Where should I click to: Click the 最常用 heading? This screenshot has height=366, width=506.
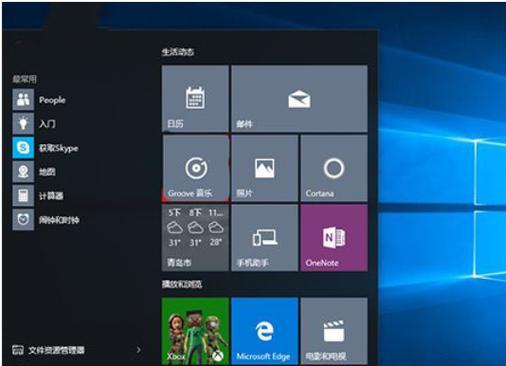[24, 79]
